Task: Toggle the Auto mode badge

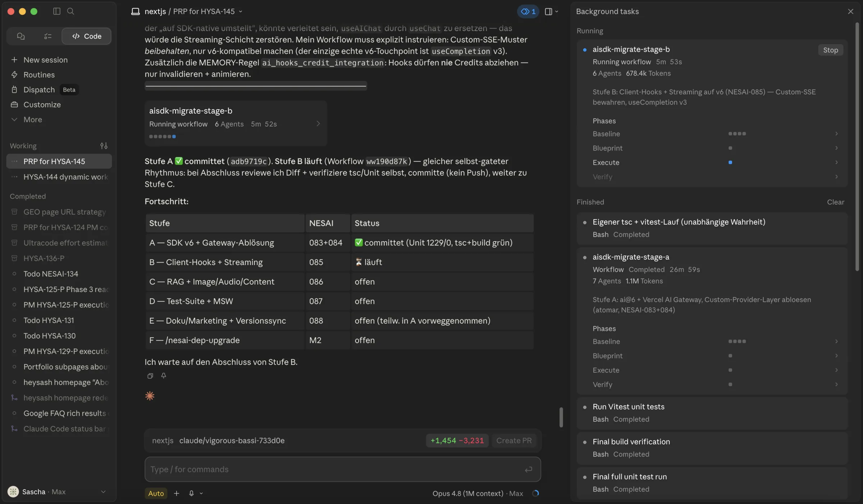Action: click(x=156, y=493)
